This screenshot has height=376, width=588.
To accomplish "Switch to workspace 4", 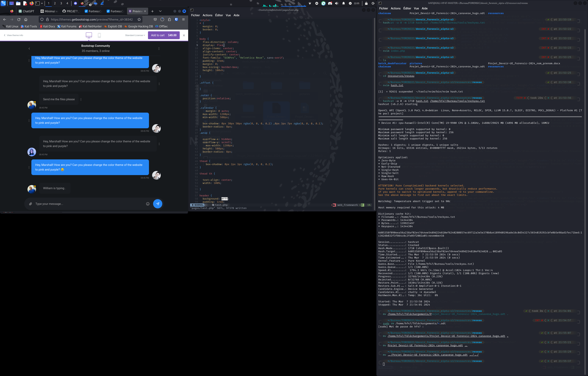I will pyautogui.click(x=67, y=3).
